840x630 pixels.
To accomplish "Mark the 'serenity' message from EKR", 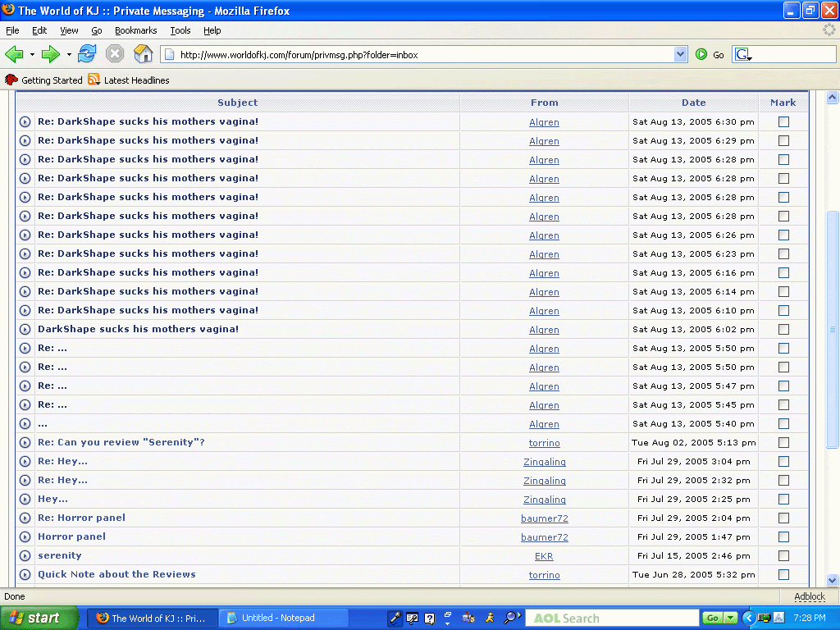I will (x=783, y=555).
